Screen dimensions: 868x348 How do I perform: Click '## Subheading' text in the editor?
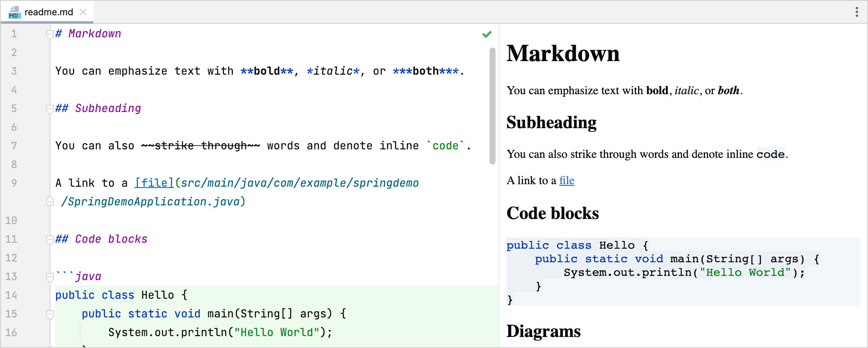98,108
